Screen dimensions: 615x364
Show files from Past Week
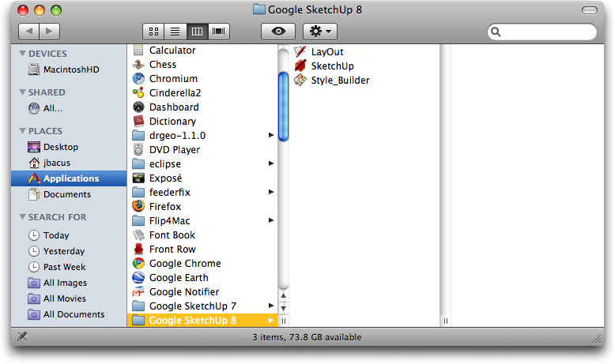[x=57, y=267]
